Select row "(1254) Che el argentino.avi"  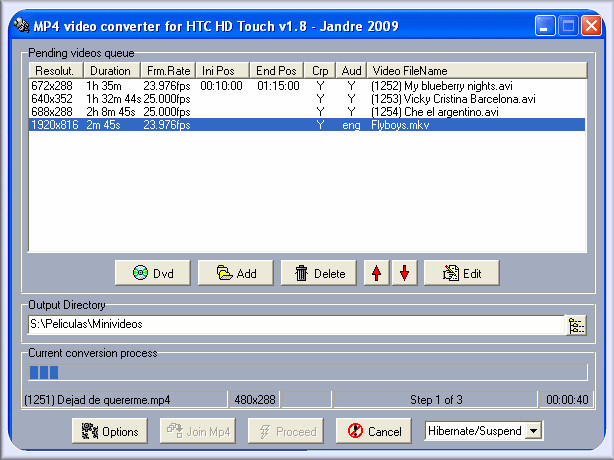[x=307, y=112]
